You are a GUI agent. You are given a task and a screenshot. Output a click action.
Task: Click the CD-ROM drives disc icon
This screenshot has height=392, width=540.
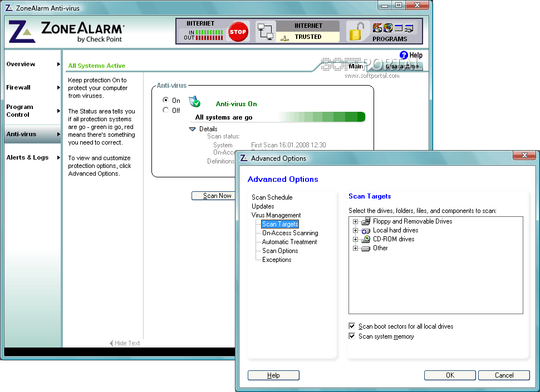click(x=366, y=239)
